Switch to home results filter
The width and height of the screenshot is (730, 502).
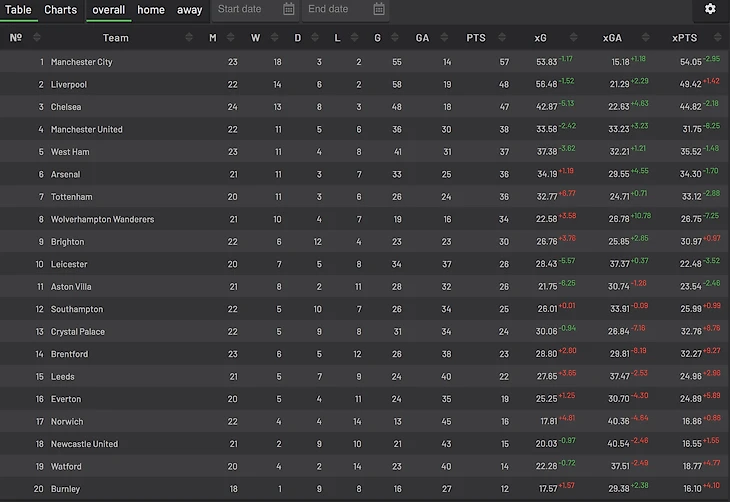click(x=151, y=10)
